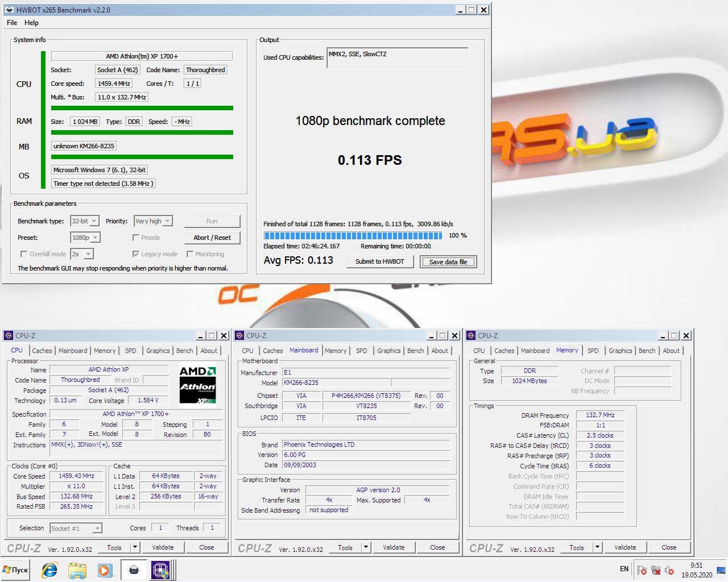Toggle the Legacy mode checkbox

point(136,254)
